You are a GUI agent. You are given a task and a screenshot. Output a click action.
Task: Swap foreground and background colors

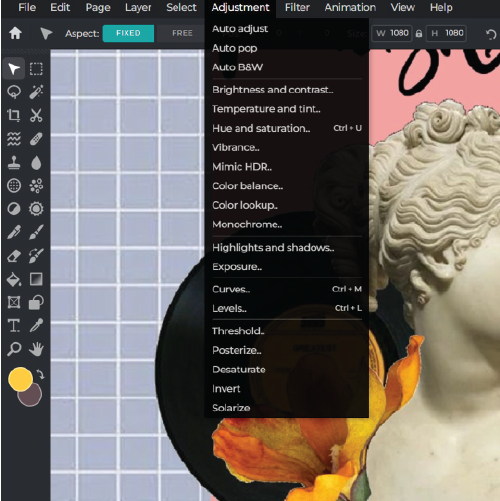point(40,374)
